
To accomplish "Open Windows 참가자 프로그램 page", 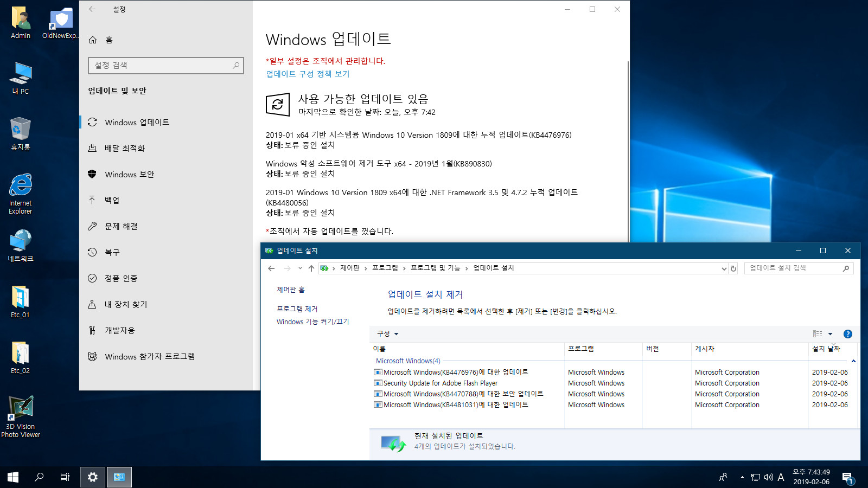I will pyautogui.click(x=165, y=356).
